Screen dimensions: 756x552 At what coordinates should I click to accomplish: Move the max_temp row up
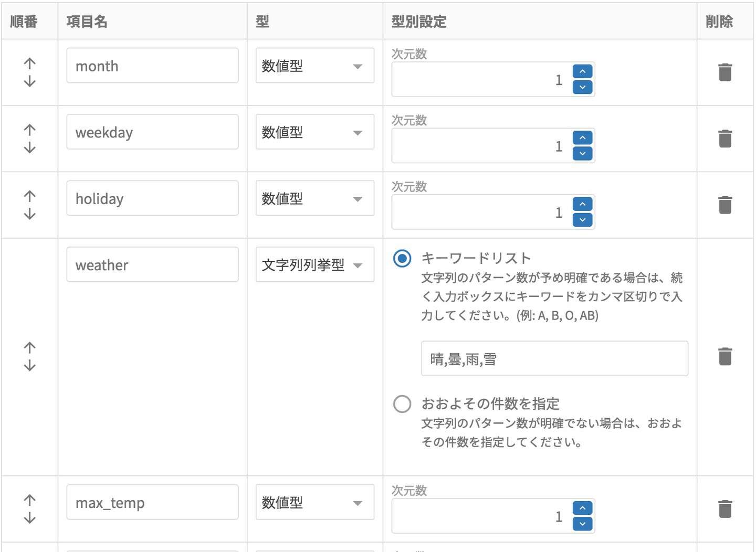click(30, 500)
